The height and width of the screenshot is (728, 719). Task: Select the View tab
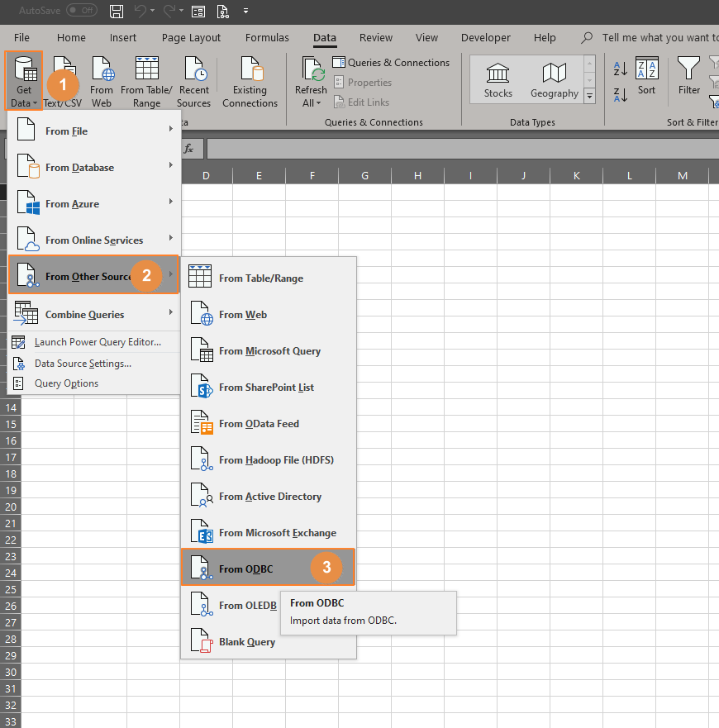coord(426,38)
